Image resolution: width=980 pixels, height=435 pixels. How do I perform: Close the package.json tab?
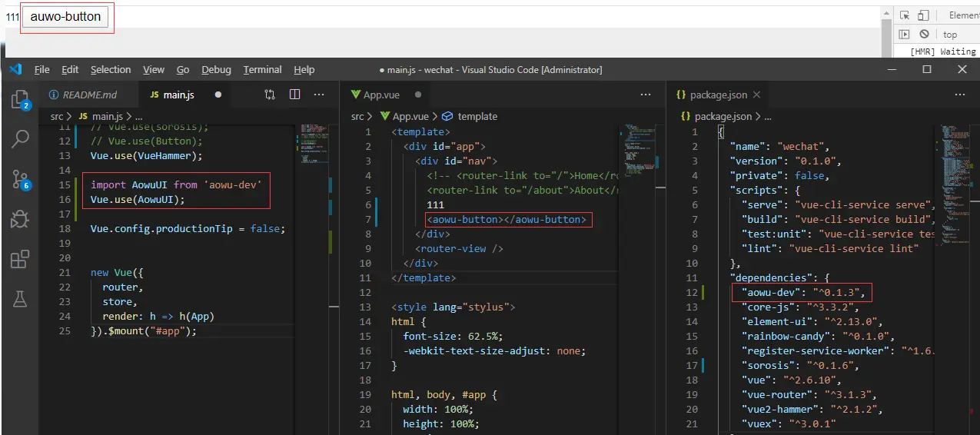[x=756, y=95]
